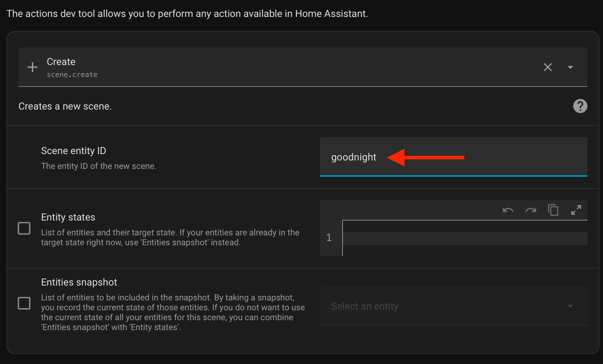
Task: Click the 'Creates a new scene.' description
Action: [65, 106]
